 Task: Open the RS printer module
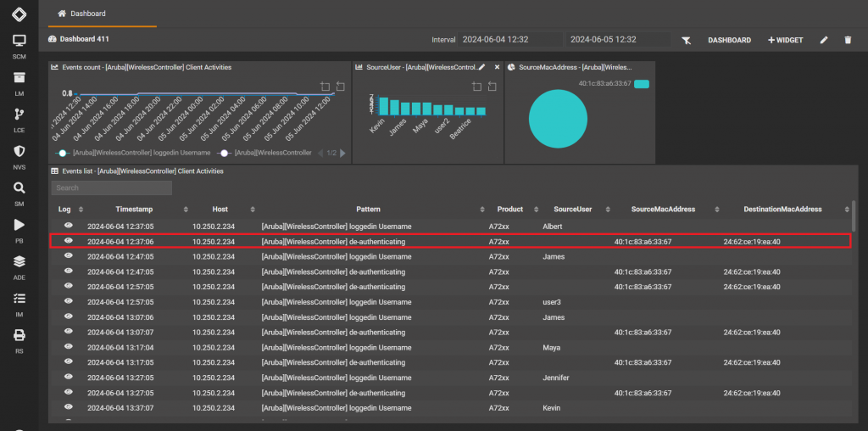19,341
